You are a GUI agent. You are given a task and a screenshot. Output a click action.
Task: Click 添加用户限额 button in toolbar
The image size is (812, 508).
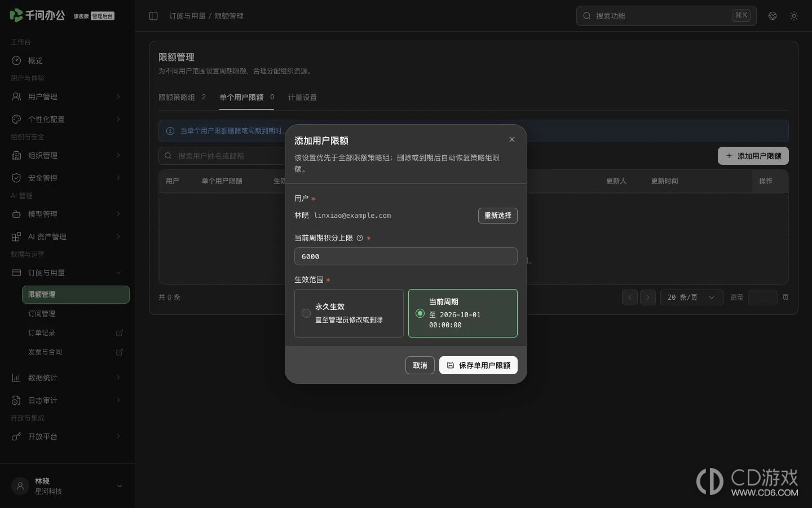click(753, 156)
